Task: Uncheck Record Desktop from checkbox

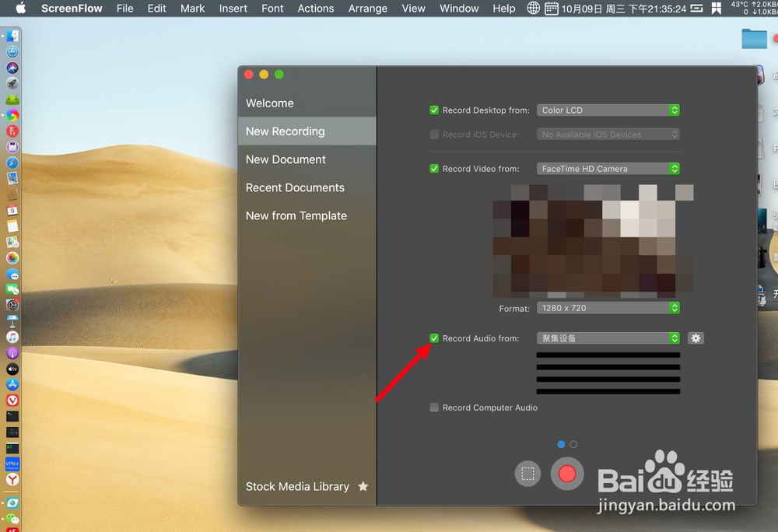Action: point(434,110)
